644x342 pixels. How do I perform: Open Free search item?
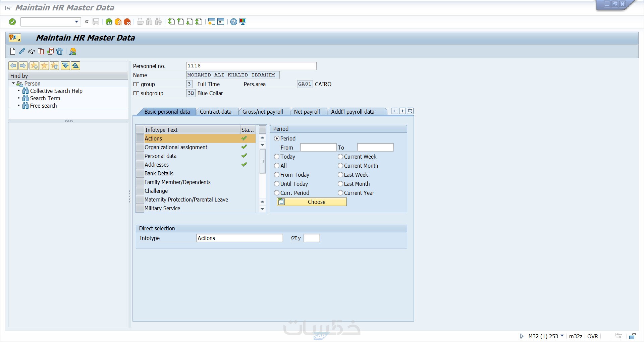tap(43, 106)
